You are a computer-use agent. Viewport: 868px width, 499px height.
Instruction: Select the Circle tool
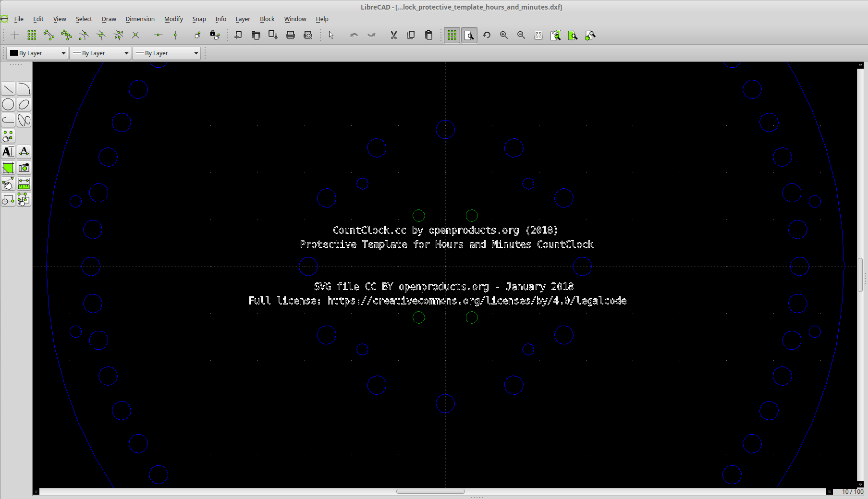[8, 104]
